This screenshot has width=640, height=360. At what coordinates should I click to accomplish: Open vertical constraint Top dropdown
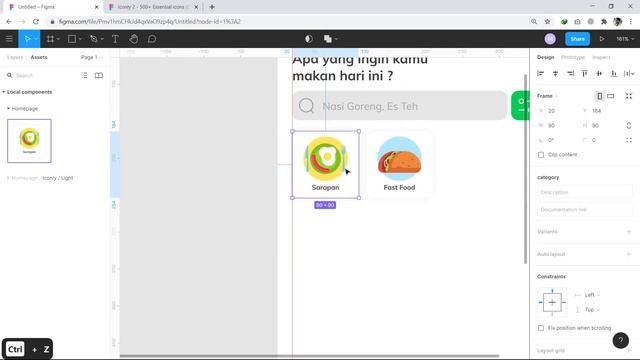point(592,310)
